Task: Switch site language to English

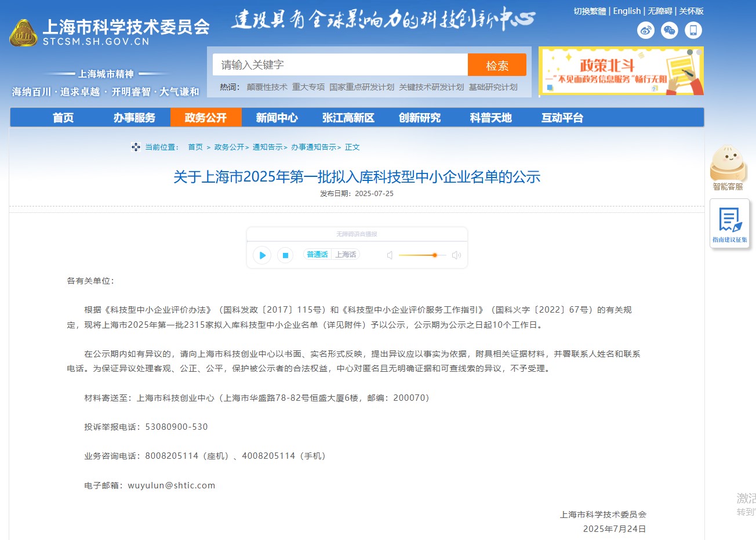Action: pyautogui.click(x=627, y=11)
